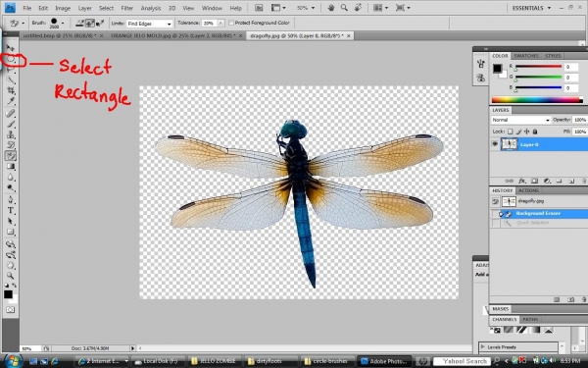The height and width of the screenshot is (368, 588).
Task: Select the Pen tool
Action: (11, 199)
